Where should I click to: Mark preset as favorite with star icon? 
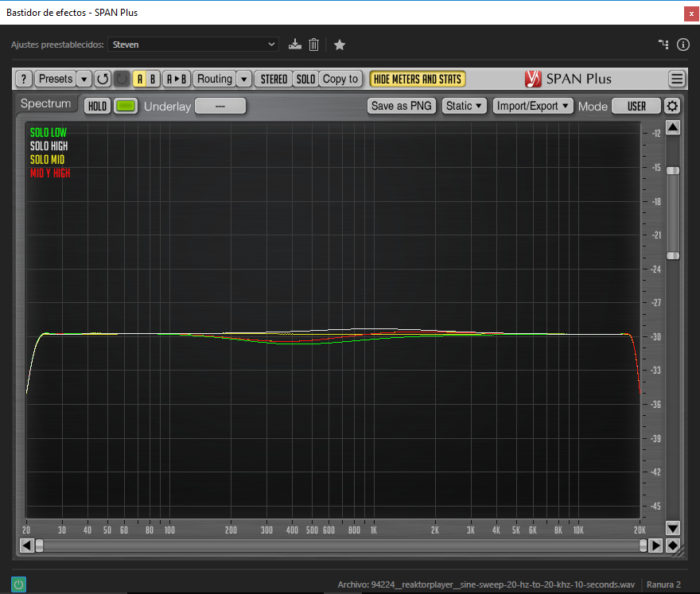pos(340,45)
